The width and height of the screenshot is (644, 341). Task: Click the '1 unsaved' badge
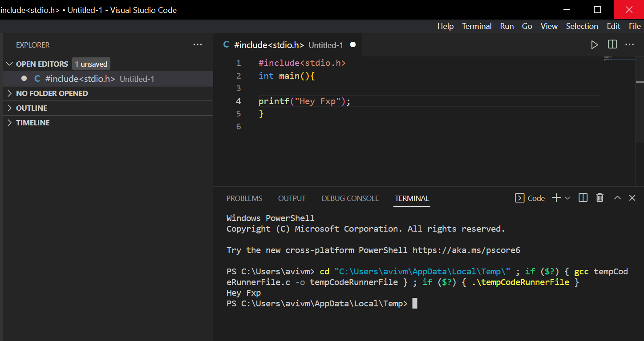(x=91, y=64)
